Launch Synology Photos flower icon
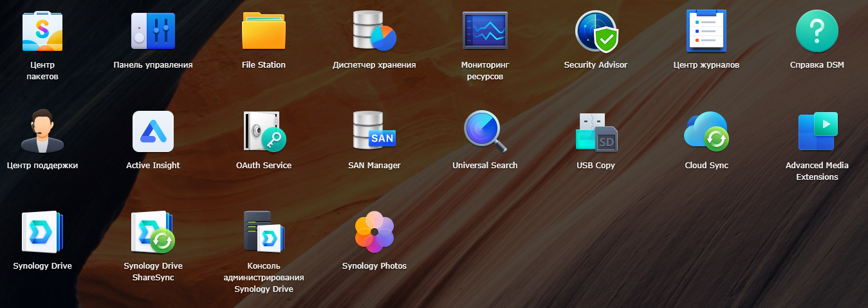Image resolution: width=868 pixels, height=308 pixels. click(x=374, y=232)
